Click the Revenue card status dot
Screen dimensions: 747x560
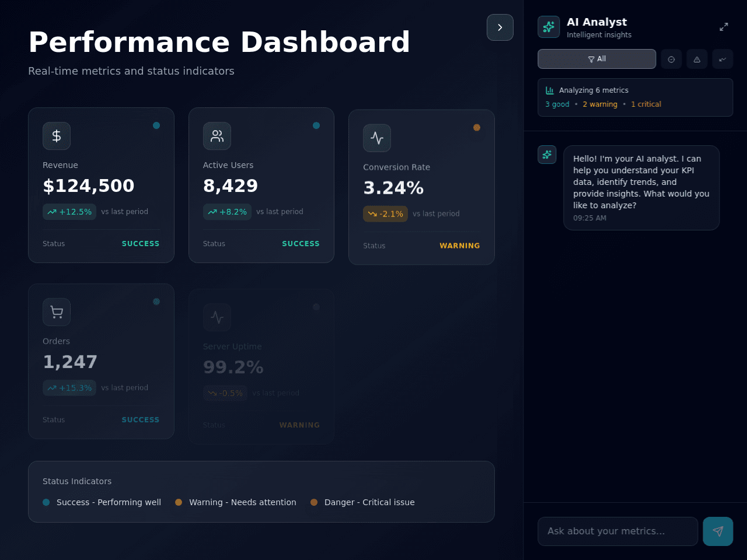(x=156, y=125)
